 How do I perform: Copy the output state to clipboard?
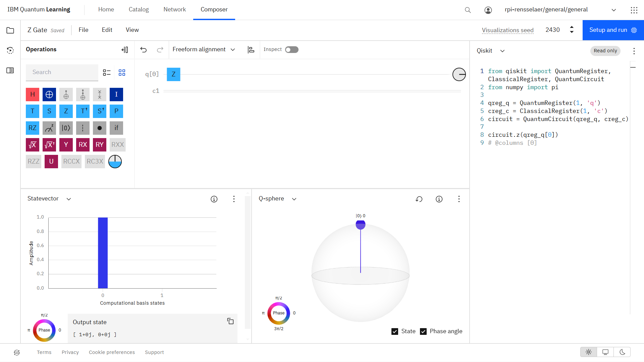click(x=230, y=321)
